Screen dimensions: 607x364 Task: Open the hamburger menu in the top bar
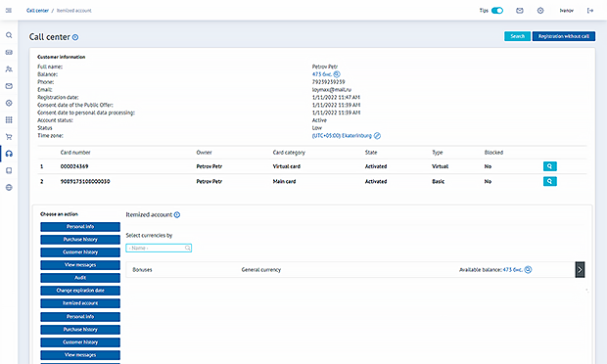coord(9,11)
